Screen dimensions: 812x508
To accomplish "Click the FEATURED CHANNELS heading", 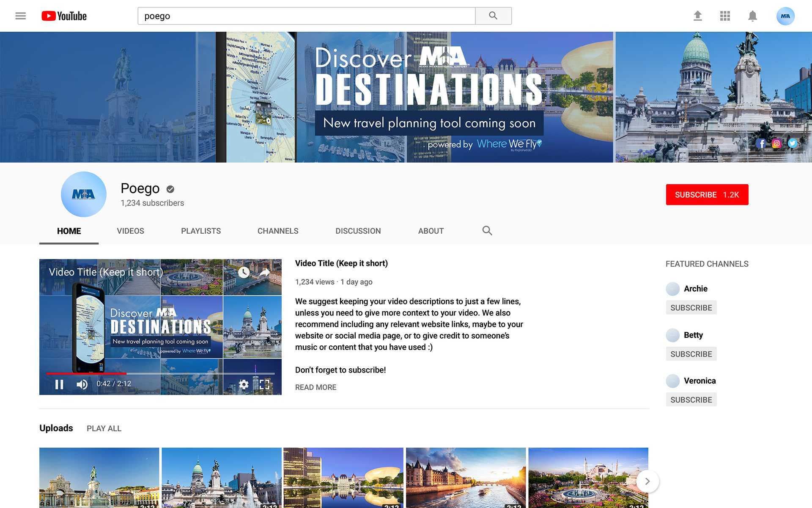I will (707, 264).
